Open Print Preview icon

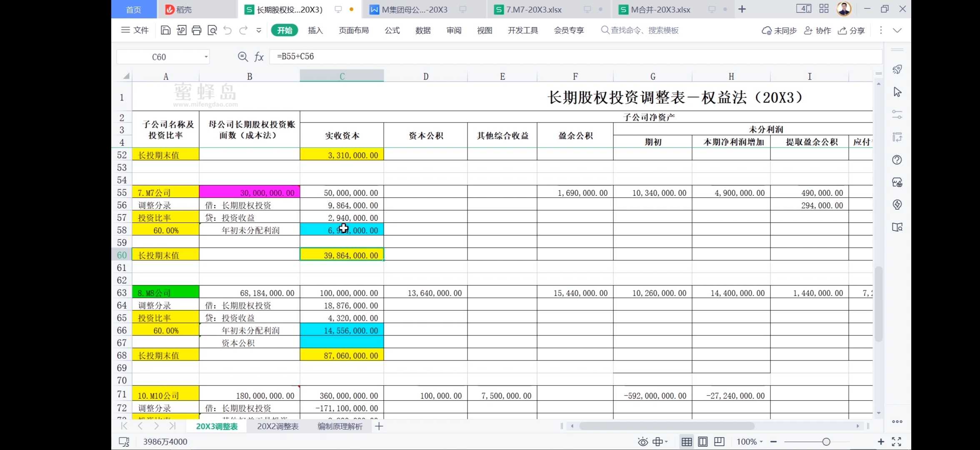point(212,30)
